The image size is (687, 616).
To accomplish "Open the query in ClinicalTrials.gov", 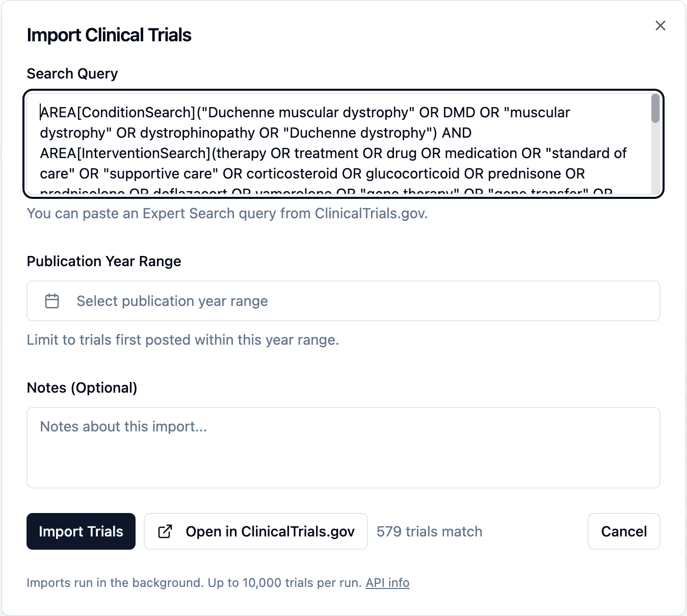I will 256,531.
